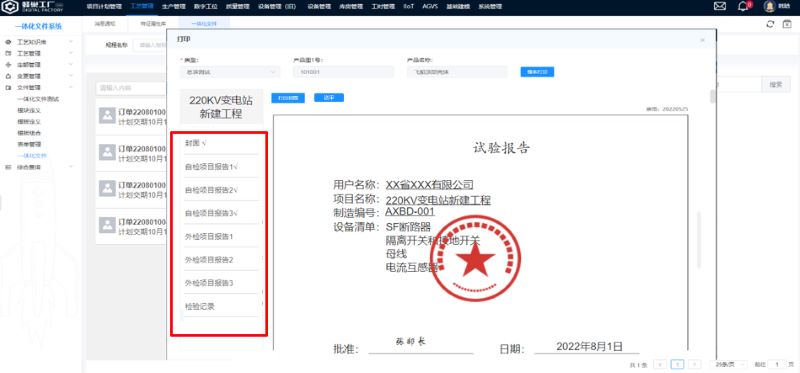The width and height of the screenshot is (800, 373).
Task: Expand the sidebar 工艺管理 menu chevron
Action: coord(71,53)
